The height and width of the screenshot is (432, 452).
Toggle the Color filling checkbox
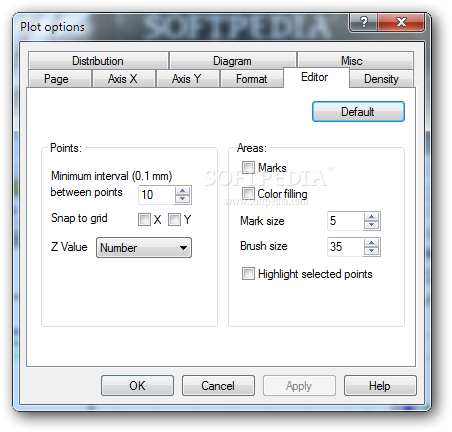[x=248, y=193]
